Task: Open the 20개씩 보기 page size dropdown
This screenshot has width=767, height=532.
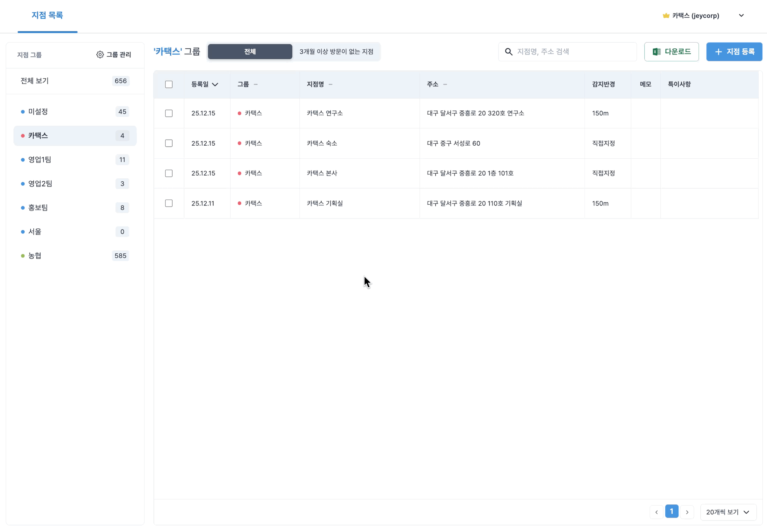Action: [728, 512]
